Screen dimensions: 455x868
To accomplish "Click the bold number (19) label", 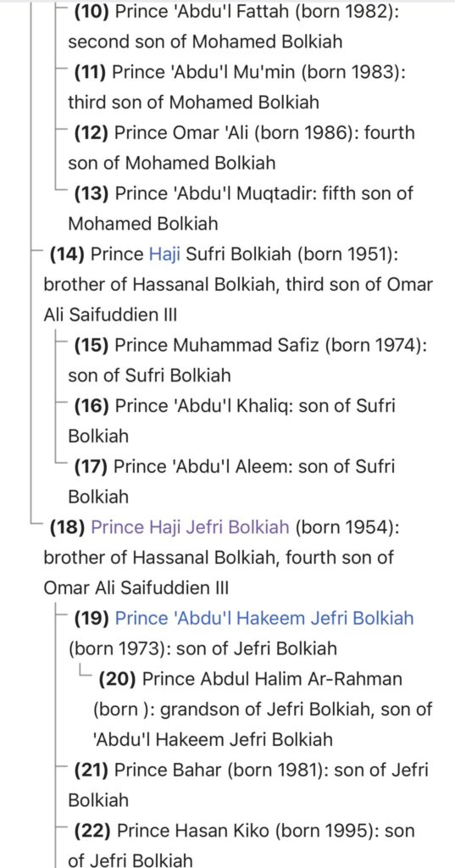I will [92, 618].
